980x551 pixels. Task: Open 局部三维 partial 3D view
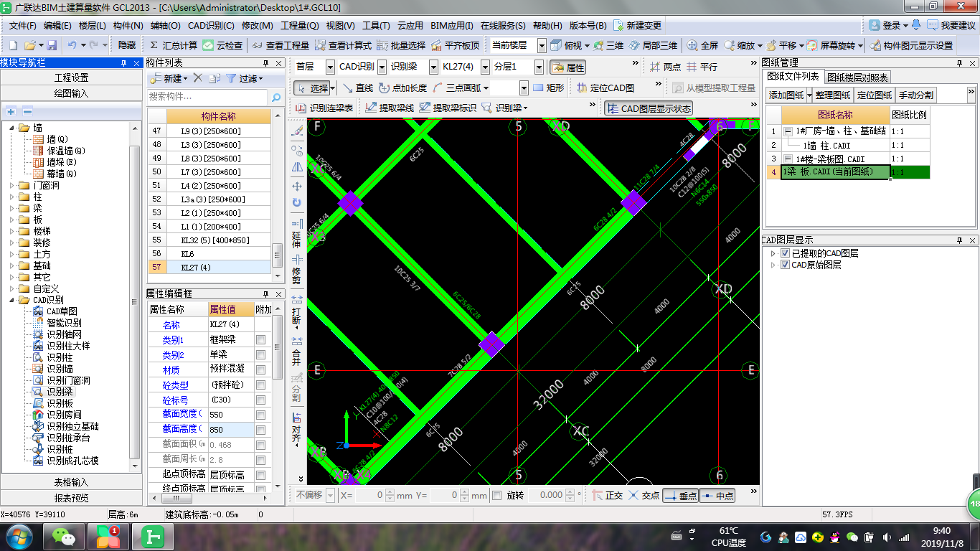pos(653,45)
